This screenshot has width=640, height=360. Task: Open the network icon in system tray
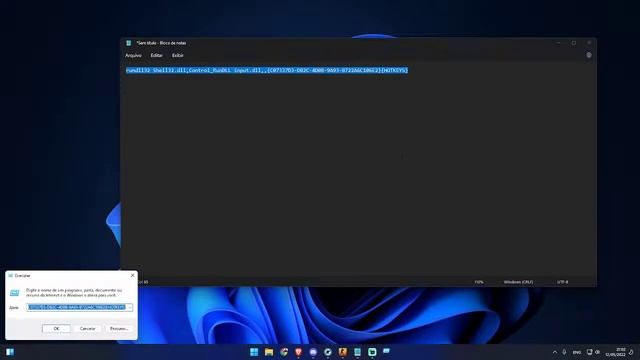pos(589,352)
